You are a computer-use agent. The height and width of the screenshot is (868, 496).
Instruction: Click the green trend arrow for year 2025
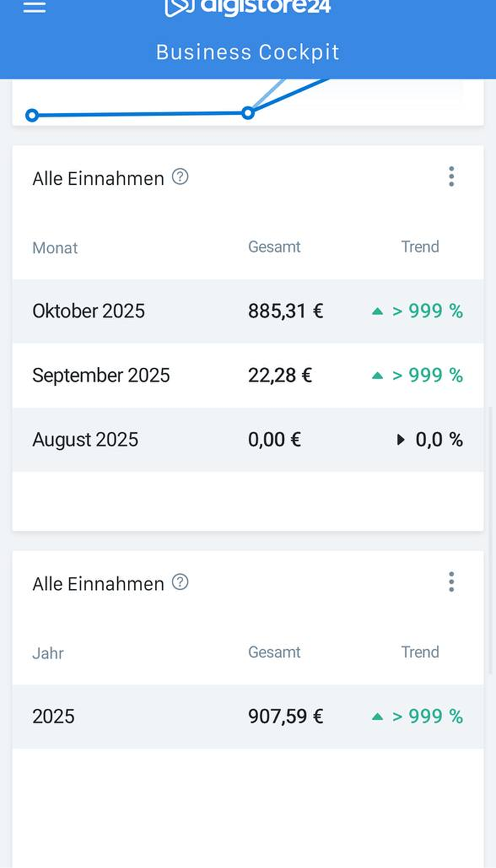click(x=377, y=717)
